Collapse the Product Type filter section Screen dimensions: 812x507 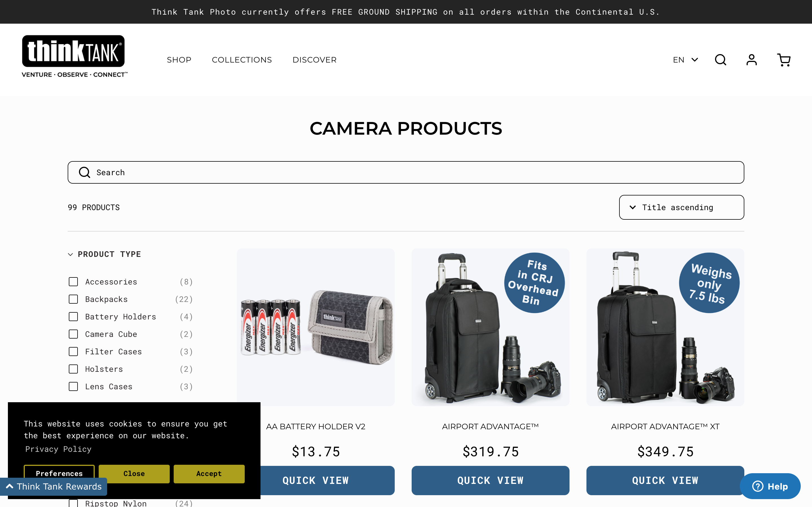(104, 254)
